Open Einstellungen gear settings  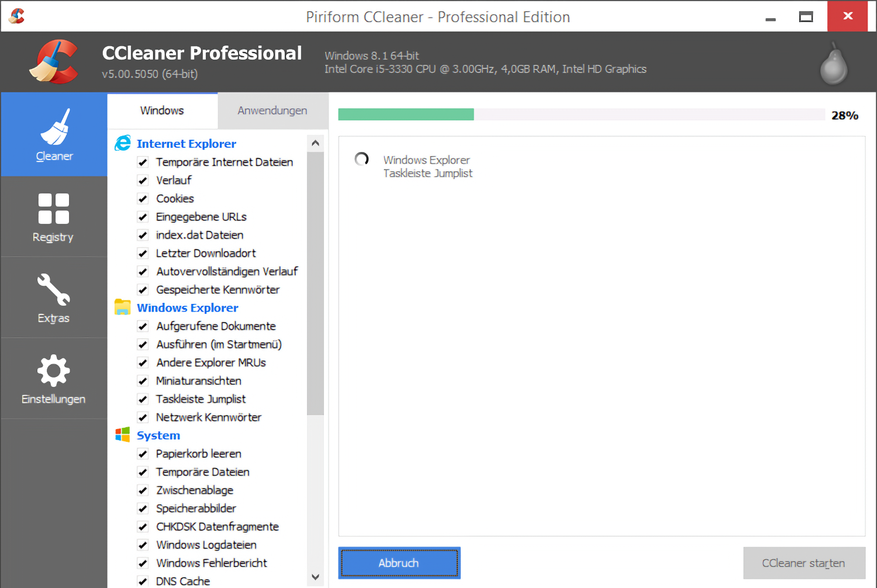click(x=54, y=379)
